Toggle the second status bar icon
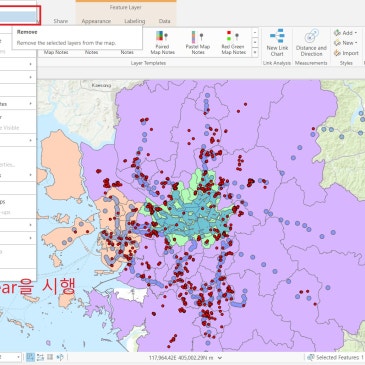The image size is (365, 365). 41,357
